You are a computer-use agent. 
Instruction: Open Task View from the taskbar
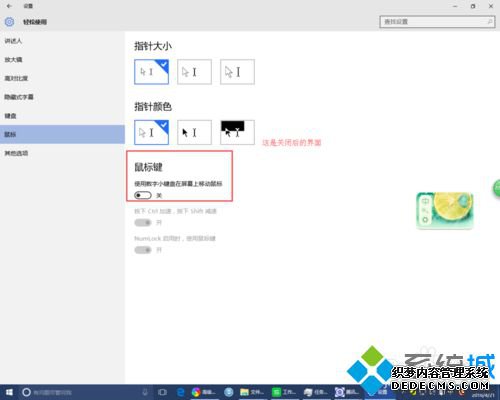[x=162, y=392]
